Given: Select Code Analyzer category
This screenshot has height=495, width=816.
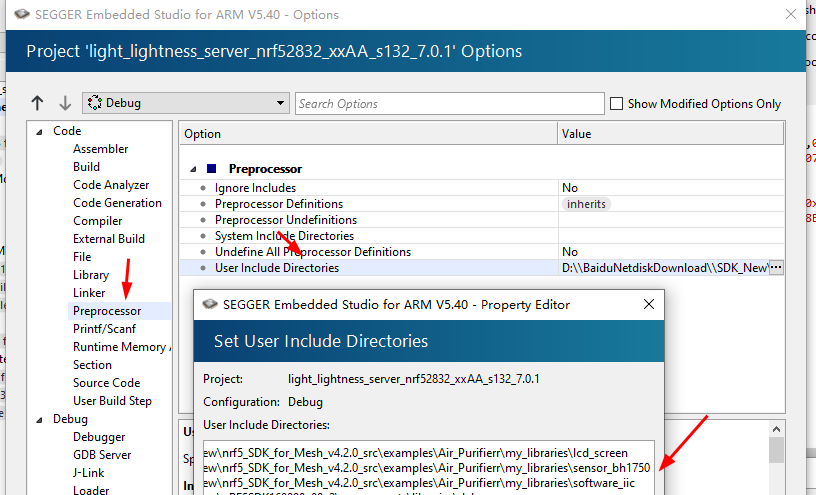Looking at the screenshot, I should pos(111,185).
